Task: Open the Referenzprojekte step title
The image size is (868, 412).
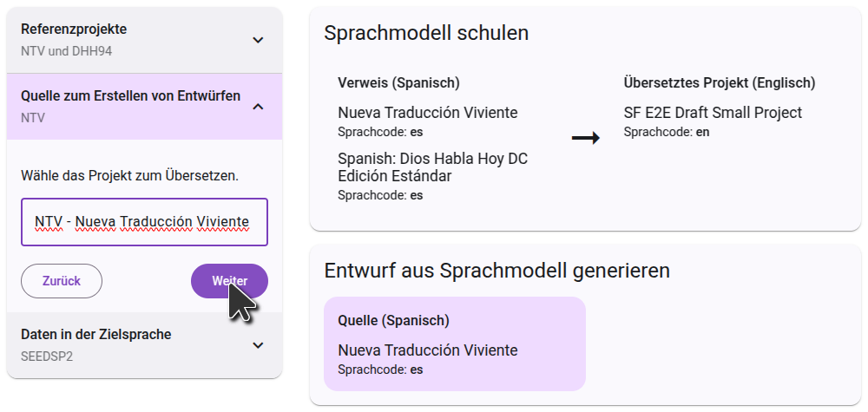Action: click(74, 29)
